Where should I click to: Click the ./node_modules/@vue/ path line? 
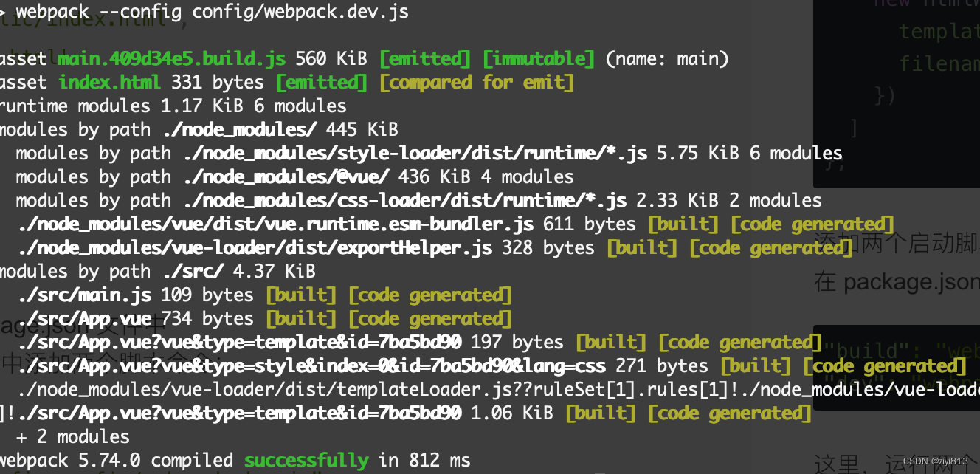click(294, 176)
